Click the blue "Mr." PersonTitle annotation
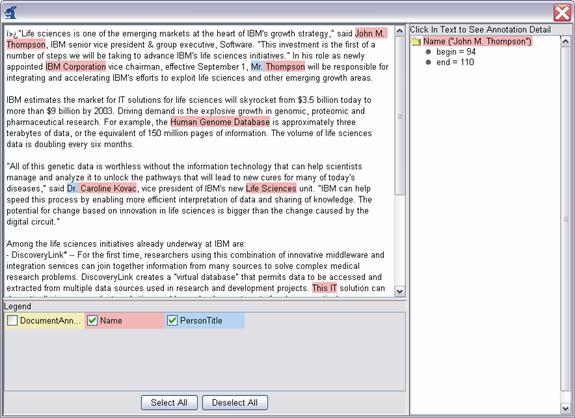Image resolution: width=575 pixels, height=418 pixels. click(257, 67)
